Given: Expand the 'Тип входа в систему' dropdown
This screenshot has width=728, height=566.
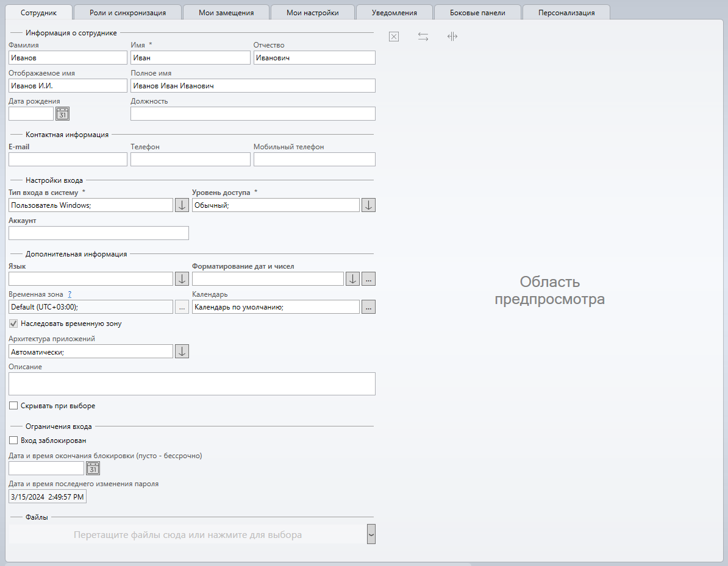Looking at the screenshot, I should coord(182,205).
